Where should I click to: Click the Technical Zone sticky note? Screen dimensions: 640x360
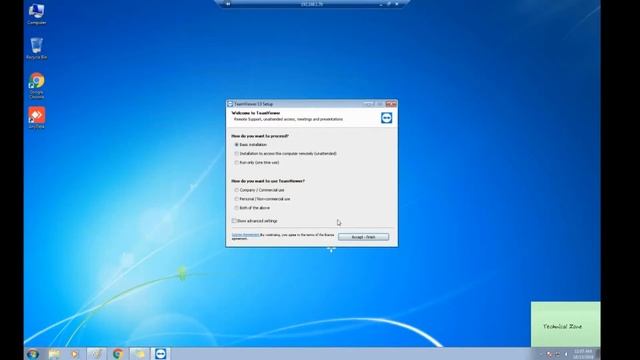click(565, 324)
